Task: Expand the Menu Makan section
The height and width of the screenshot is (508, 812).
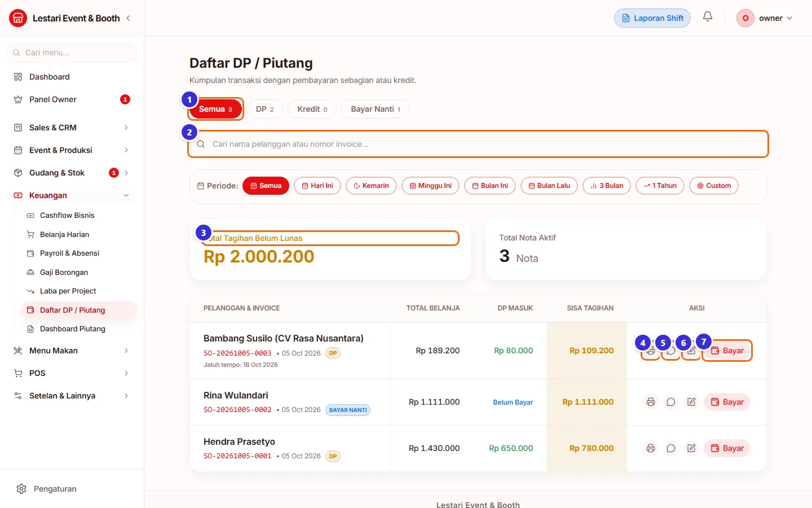Action: 72,351
